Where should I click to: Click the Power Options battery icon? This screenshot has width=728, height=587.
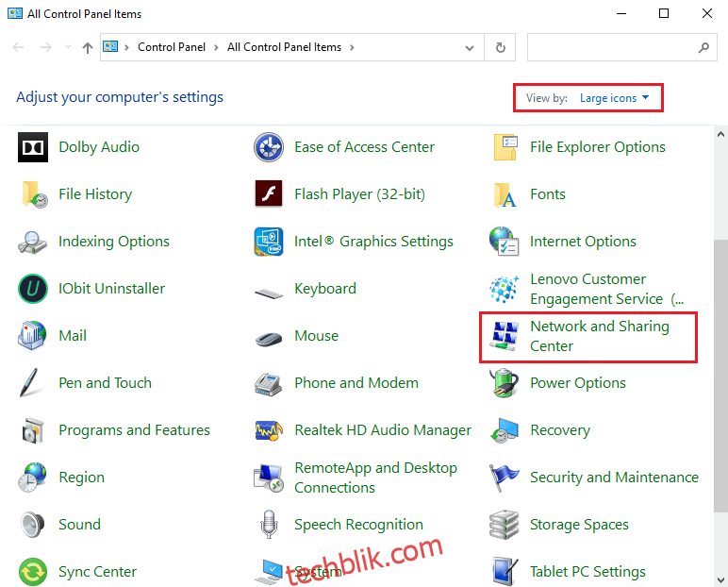pos(505,383)
